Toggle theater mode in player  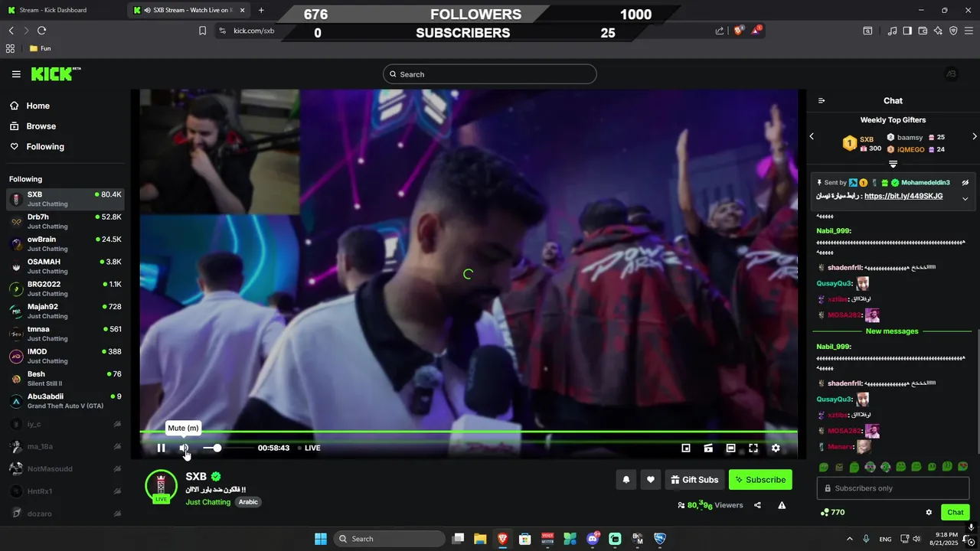point(731,448)
